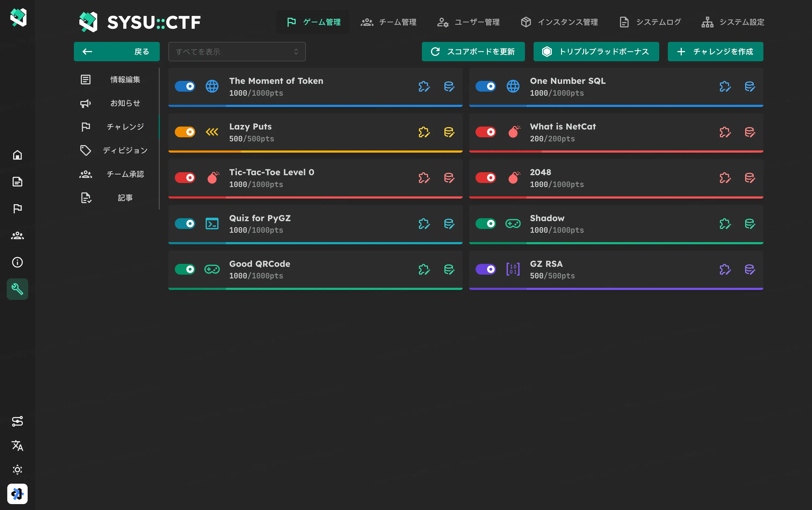
Task: Open the language switcher icon in the sidebar
Action: click(x=17, y=446)
